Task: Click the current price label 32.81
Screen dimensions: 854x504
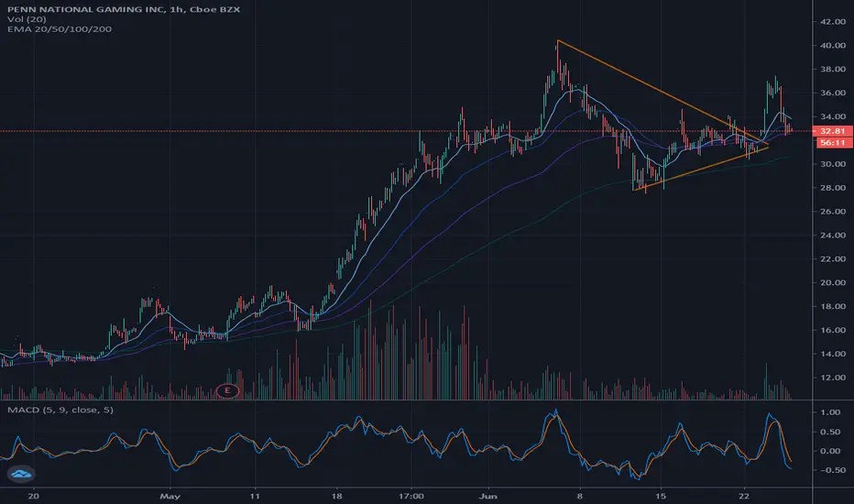Action: (x=832, y=131)
